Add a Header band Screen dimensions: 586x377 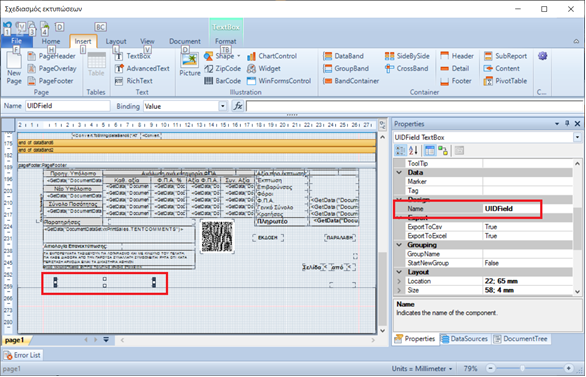tap(457, 56)
